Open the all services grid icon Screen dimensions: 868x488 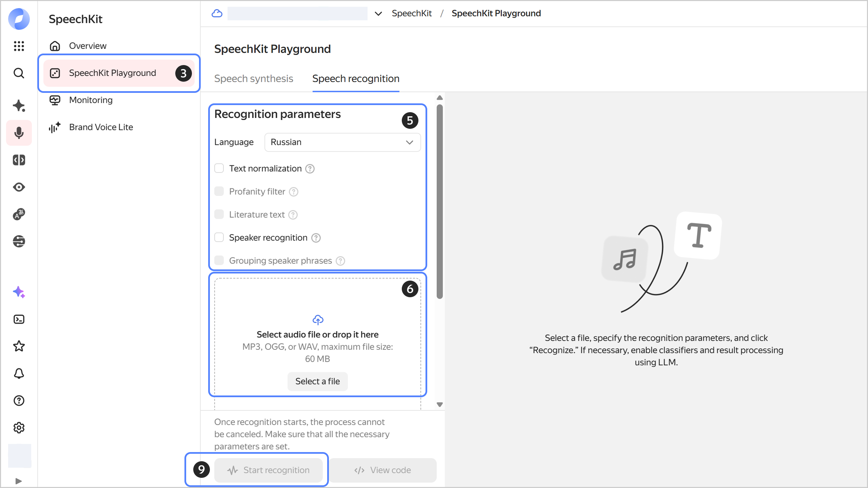click(19, 46)
